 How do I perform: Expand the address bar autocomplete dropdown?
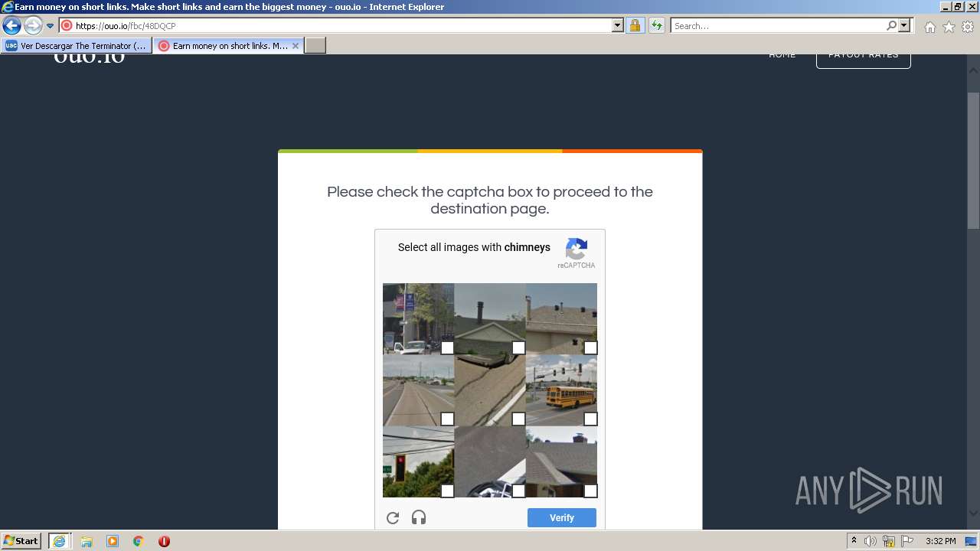click(618, 25)
